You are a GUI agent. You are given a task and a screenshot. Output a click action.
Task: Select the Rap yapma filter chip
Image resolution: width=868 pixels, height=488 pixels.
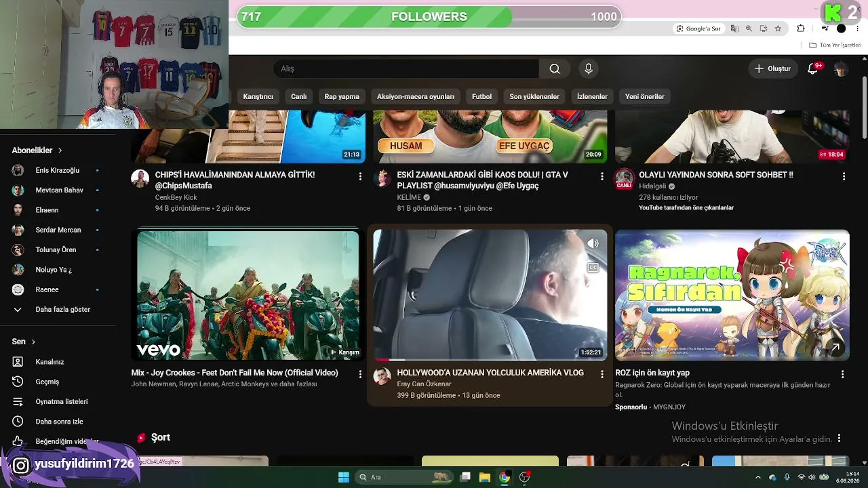[342, 96]
